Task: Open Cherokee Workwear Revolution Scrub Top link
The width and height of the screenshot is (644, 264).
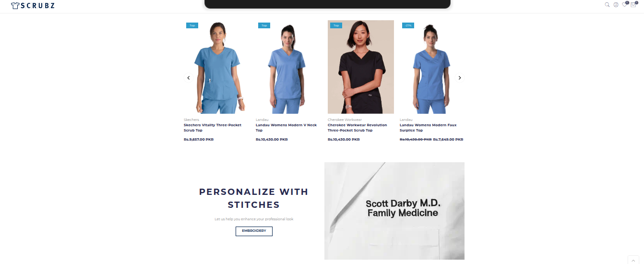Action: [357, 128]
